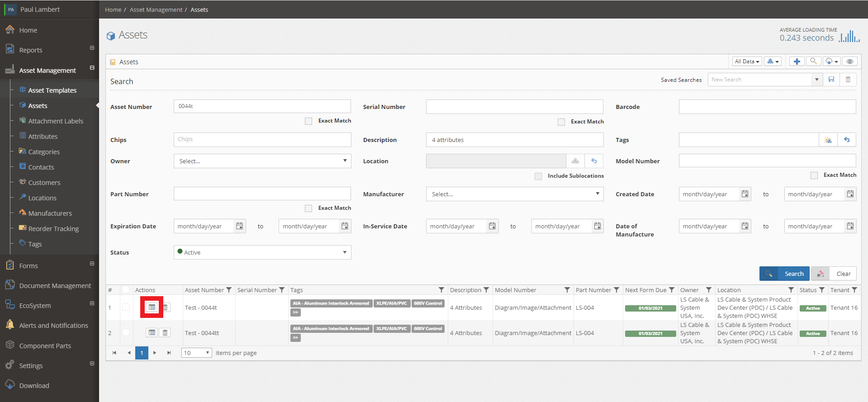The image size is (868, 402).
Task: Click the Clear button
Action: [x=834, y=274]
